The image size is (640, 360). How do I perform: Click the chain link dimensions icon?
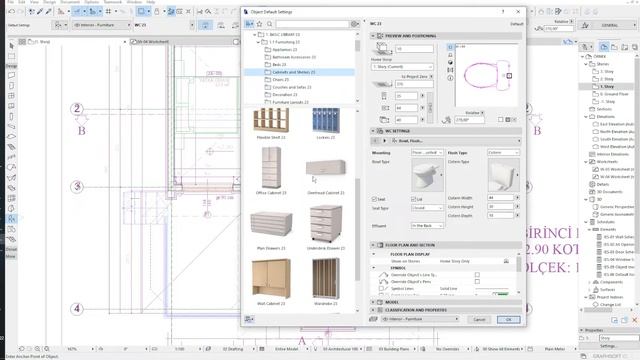click(x=430, y=107)
